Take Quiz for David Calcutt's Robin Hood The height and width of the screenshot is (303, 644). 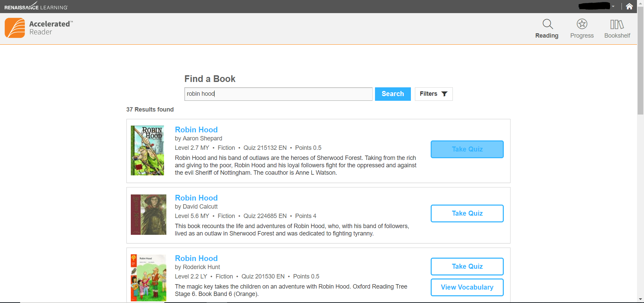tap(467, 213)
